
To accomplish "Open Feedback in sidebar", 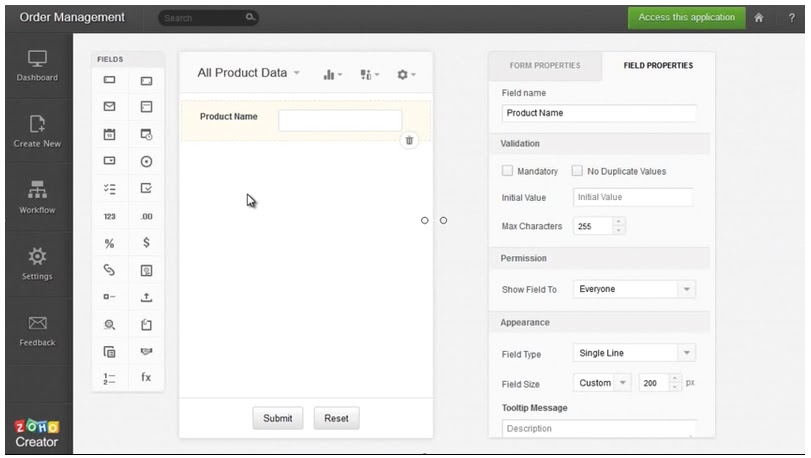I will [37, 331].
